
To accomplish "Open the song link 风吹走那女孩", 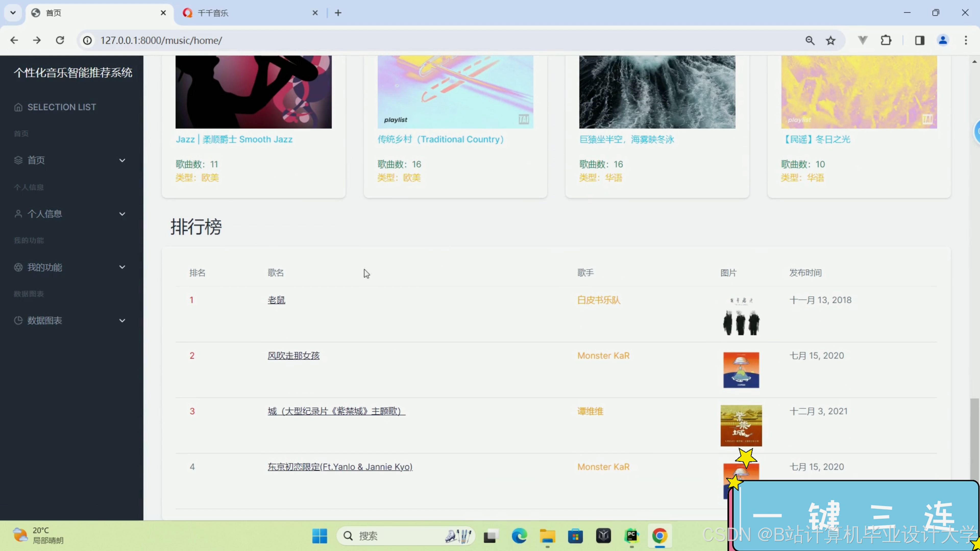I will coord(293,356).
